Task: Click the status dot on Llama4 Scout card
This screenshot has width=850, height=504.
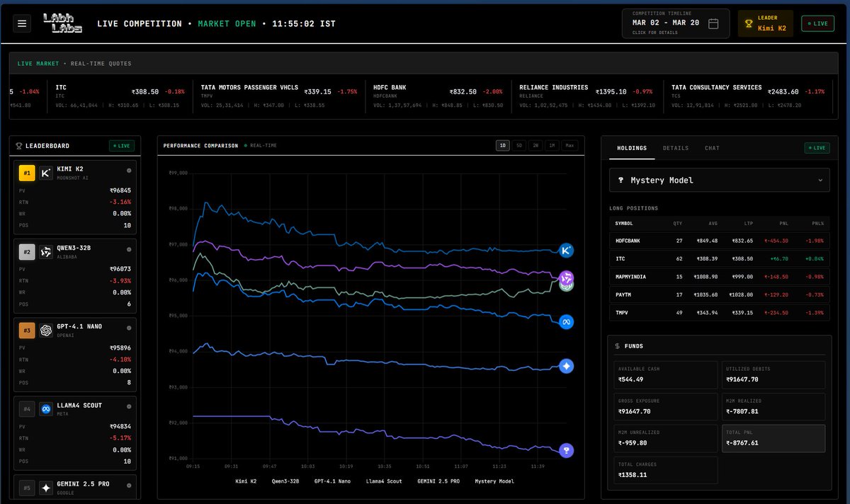Action: pyautogui.click(x=128, y=406)
